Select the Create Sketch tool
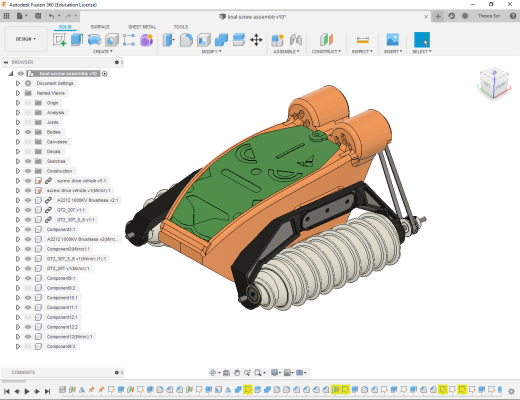 (60, 40)
